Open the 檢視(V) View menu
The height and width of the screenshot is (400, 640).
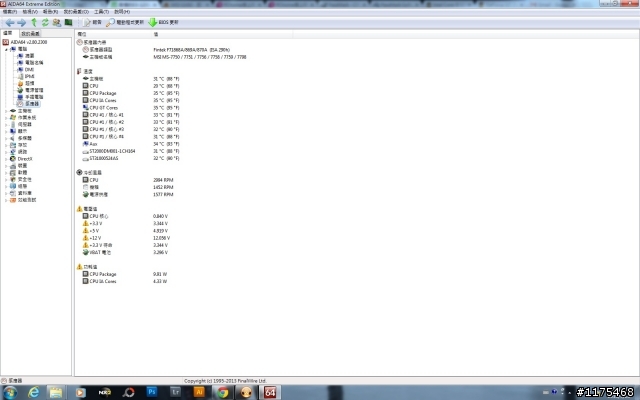click(x=30, y=12)
